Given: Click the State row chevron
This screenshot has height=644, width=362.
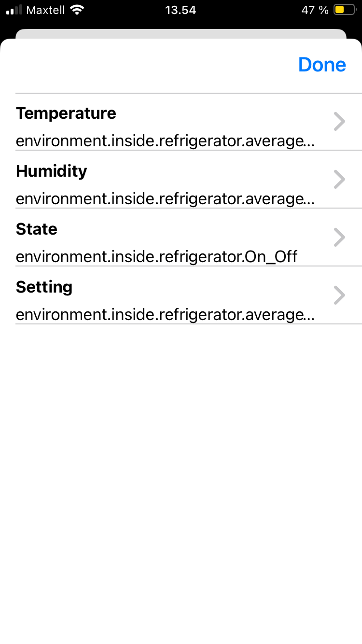Looking at the screenshot, I should (x=340, y=238).
